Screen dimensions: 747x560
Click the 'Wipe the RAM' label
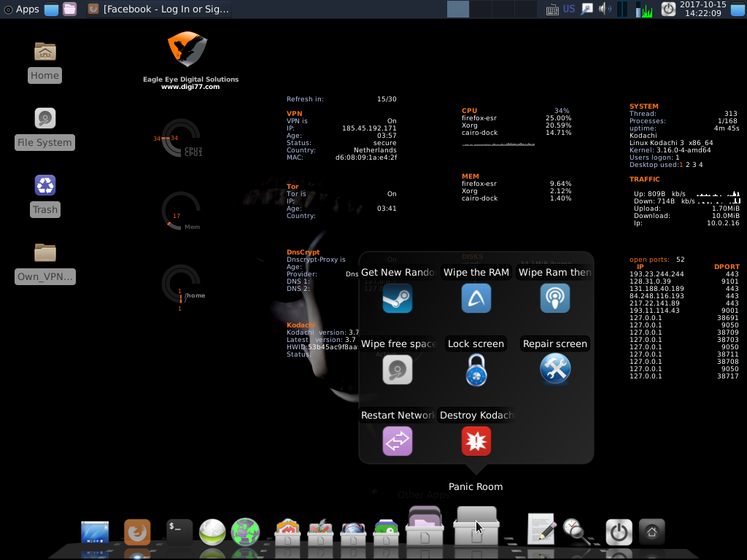point(476,273)
